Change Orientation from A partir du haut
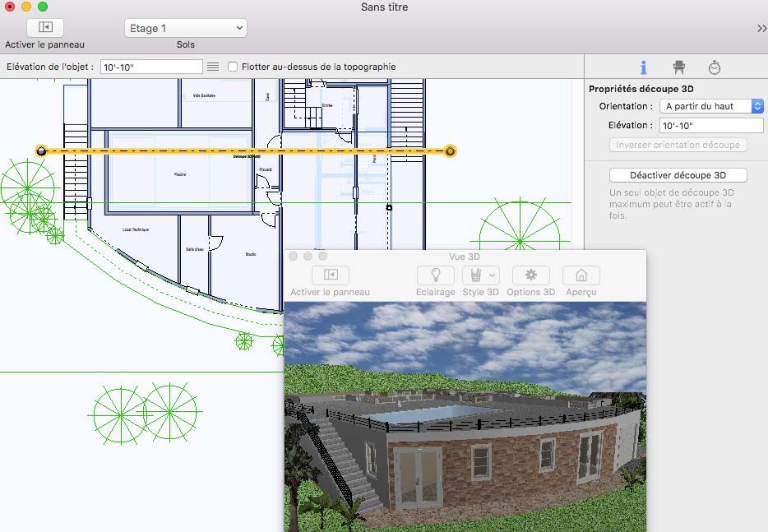768x532 pixels. [712, 105]
